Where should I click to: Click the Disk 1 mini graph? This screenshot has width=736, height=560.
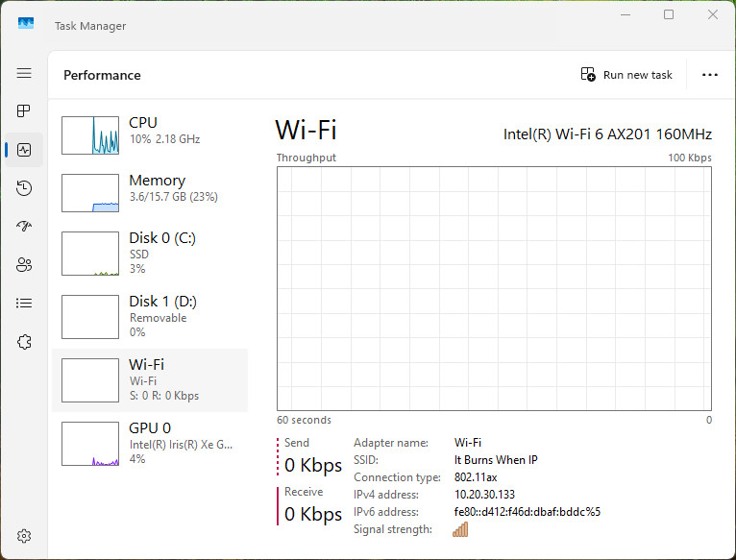(x=90, y=317)
